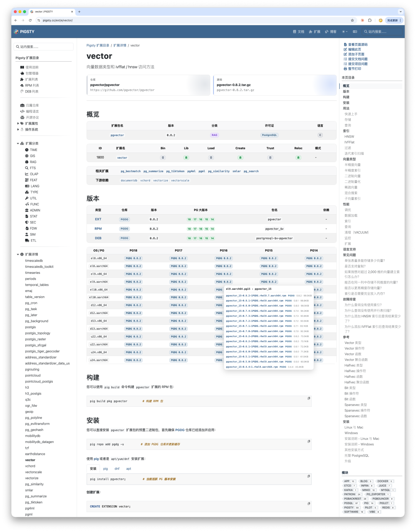The width and height of the screenshot is (416, 532).
Task: Jump to HNSW in the page contents
Action: (349, 137)
